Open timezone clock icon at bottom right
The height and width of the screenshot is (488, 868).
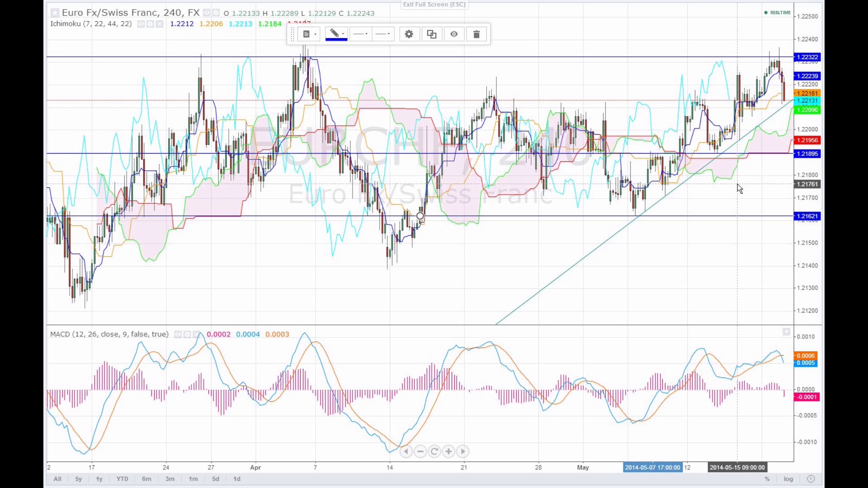pyautogui.click(x=811, y=479)
